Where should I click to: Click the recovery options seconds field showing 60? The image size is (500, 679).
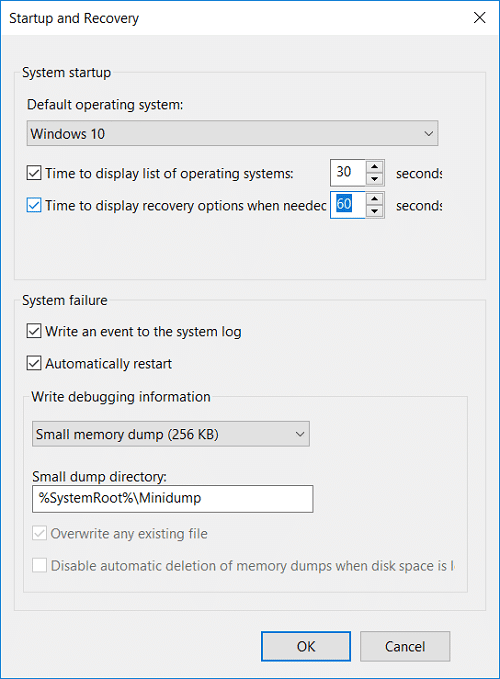[348, 204]
